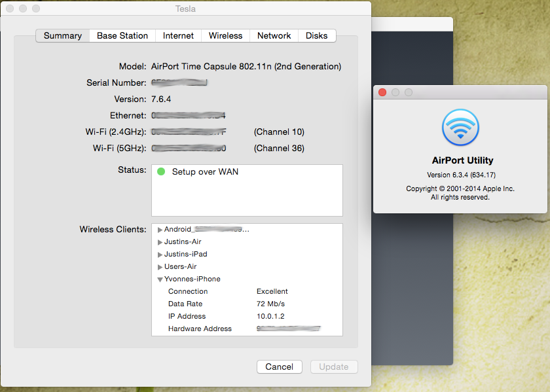The height and width of the screenshot is (392, 550).
Task: Select the Justins-iPad client name
Action: point(186,254)
